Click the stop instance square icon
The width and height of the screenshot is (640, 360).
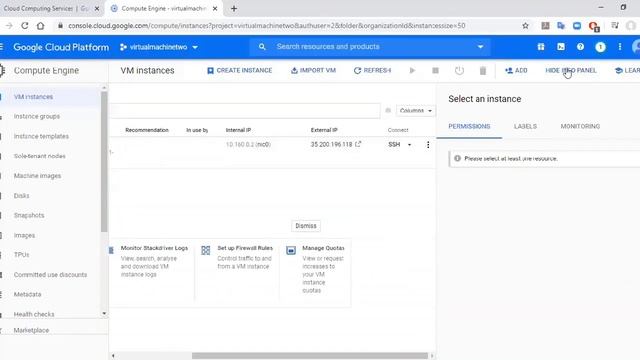pos(436,71)
